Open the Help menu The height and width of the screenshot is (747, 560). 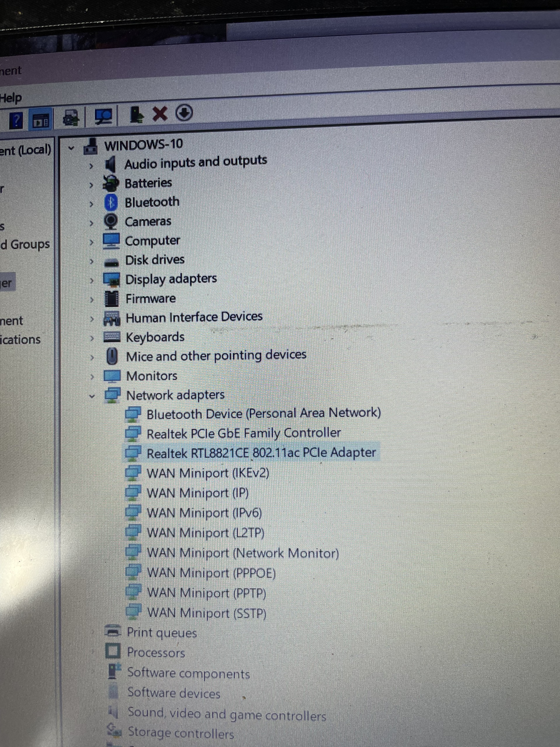[x=11, y=98]
